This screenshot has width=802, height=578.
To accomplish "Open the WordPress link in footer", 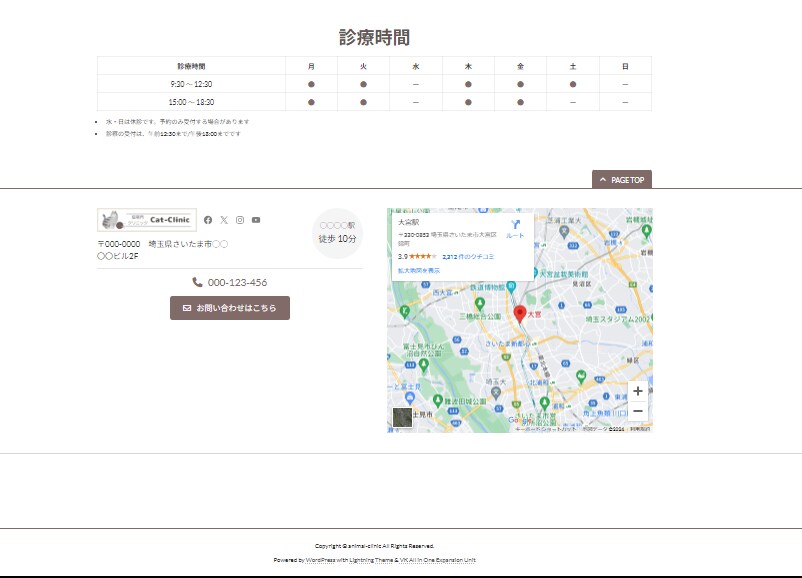I will click(320, 560).
